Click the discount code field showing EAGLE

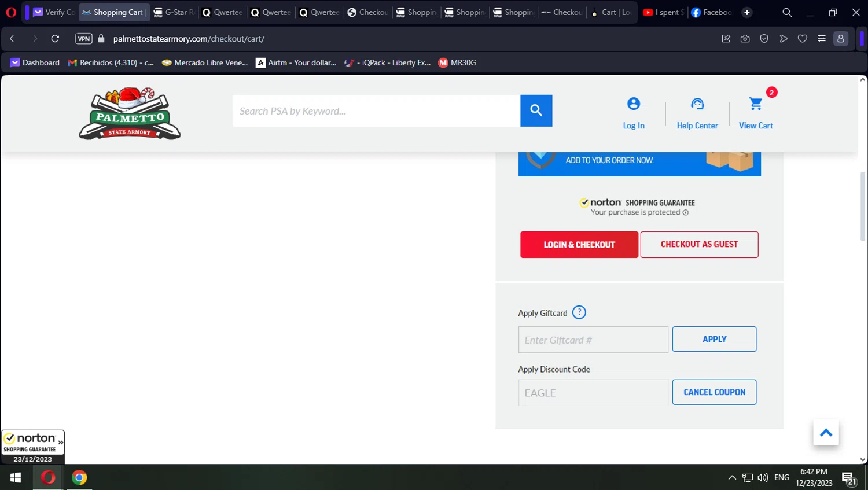tap(593, 393)
